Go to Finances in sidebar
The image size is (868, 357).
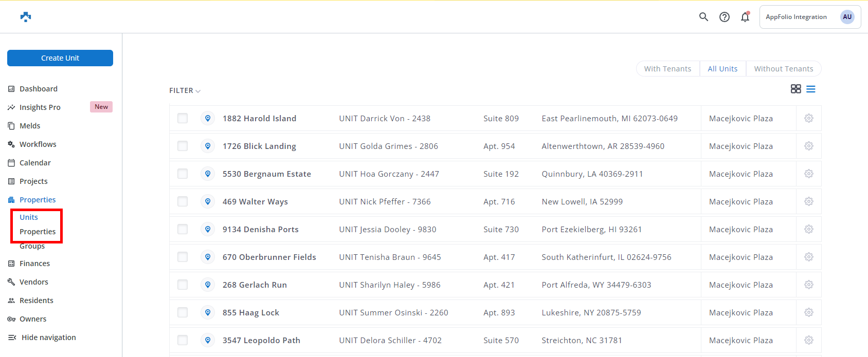[x=29, y=264]
